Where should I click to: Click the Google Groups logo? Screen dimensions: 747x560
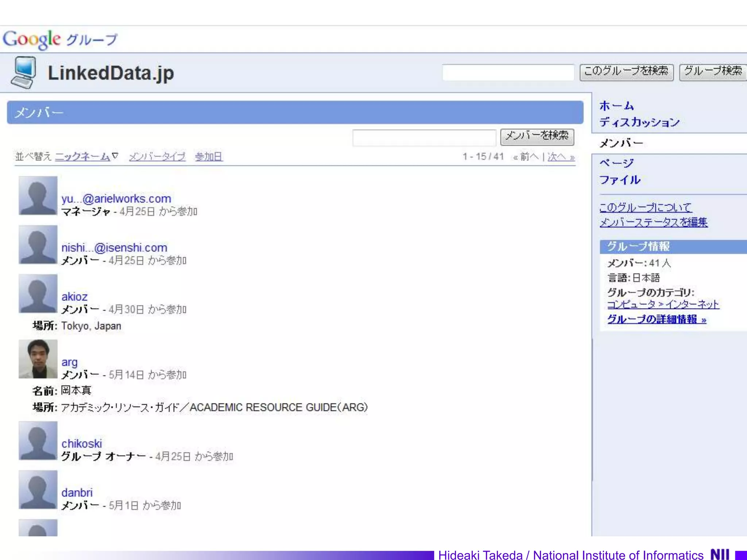[x=60, y=39]
